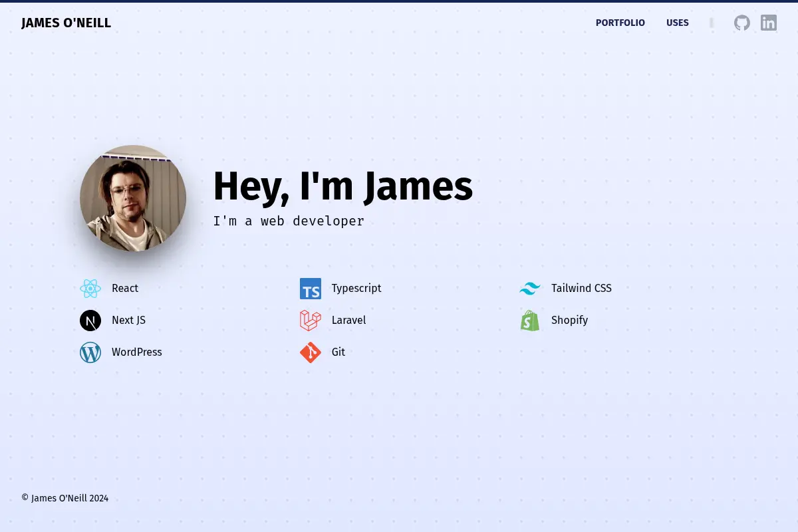Click the "Tailwind CSS" label
Screen dimensions: 798x532
pyautogui.click(x=581, y=288)
